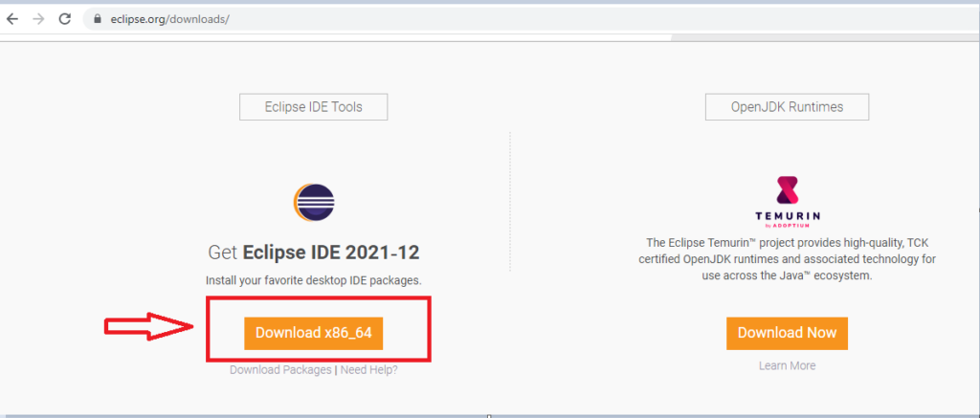Reload the page with the refresh icon
The height and width of the screenshot is (418, 980).
tap(64, 19)
